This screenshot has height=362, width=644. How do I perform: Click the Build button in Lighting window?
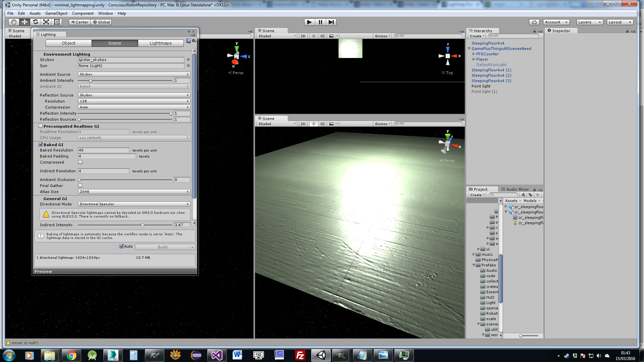(163, 247)
